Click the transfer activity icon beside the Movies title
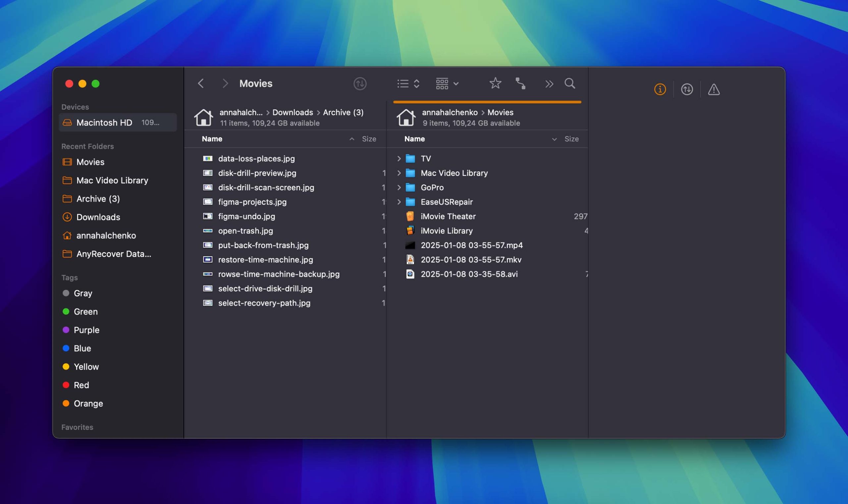 (x=360, y=83)
